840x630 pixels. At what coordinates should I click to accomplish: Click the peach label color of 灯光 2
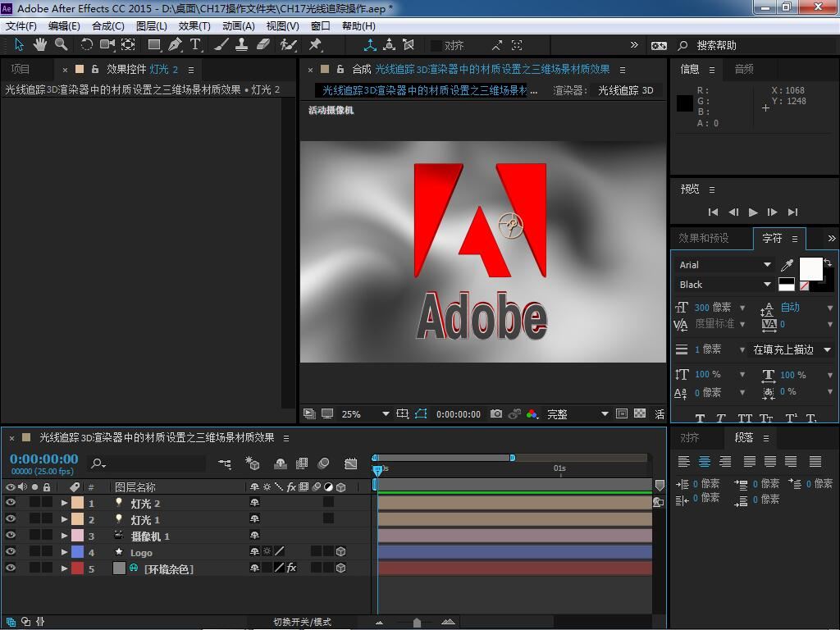[78, 503]
